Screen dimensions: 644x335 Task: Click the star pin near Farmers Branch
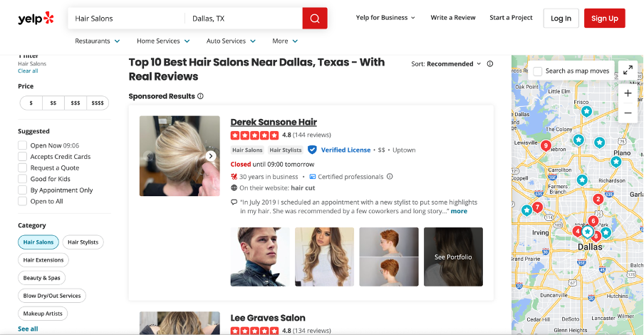[x=581, y=180]
